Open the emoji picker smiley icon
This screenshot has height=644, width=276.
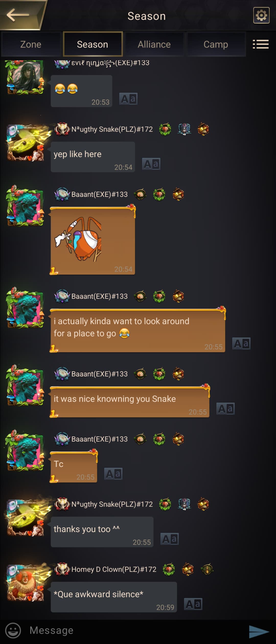(x=13, y=630)
